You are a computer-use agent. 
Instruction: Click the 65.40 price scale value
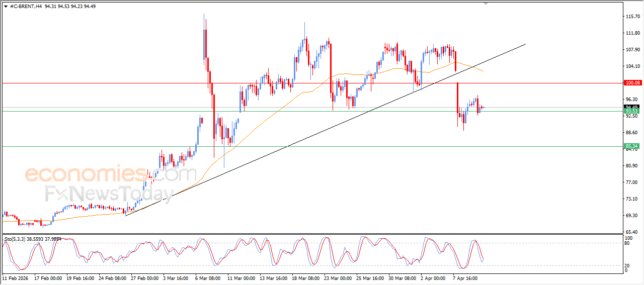631,232
